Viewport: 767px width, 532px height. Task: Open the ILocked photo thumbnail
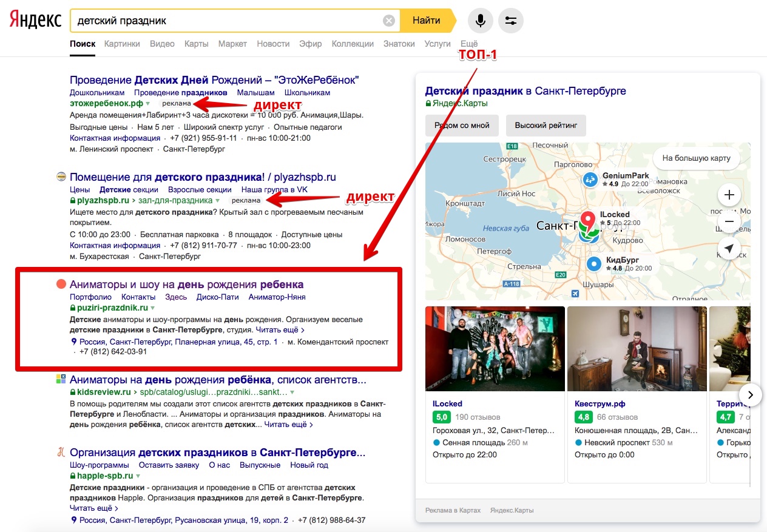click(x=495, y=349)
